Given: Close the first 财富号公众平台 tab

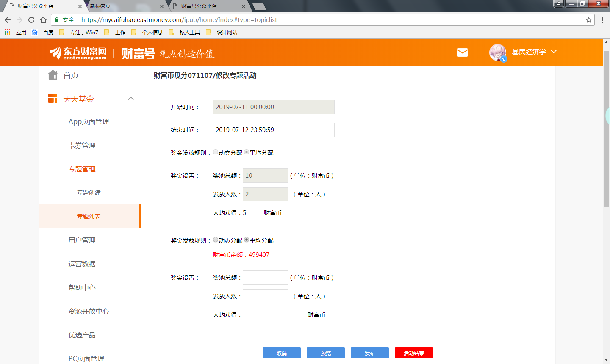Looking at the screenshot, I should [x=80, y=6].
